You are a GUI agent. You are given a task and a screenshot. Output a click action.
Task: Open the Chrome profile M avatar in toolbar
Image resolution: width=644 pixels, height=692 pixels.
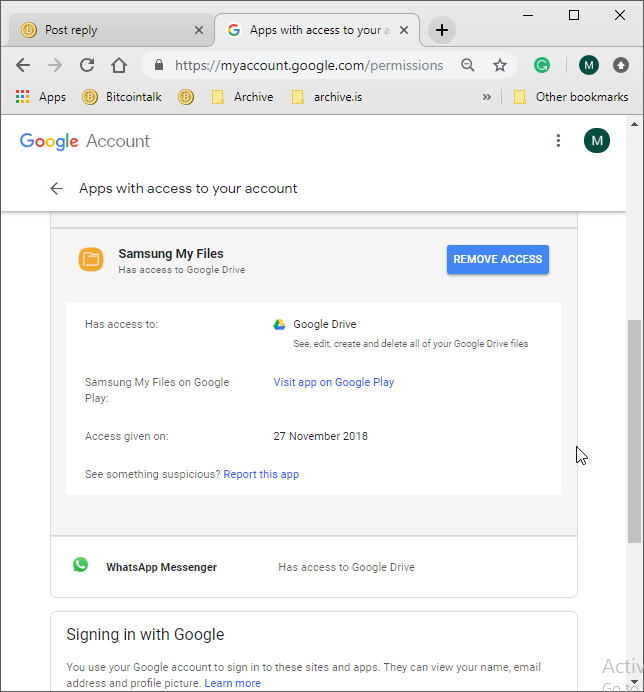coord(589,65)
